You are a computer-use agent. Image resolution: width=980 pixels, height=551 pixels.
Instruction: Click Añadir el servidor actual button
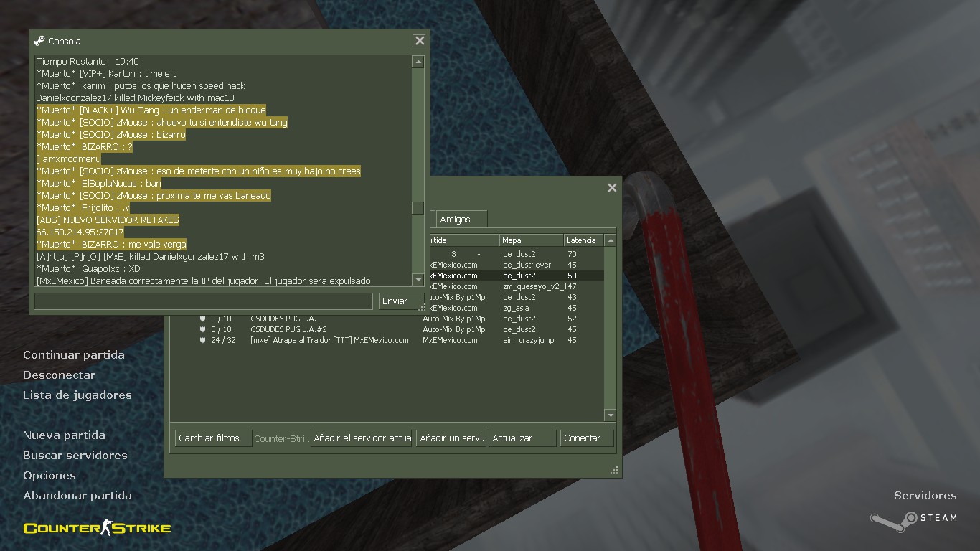click(362, 438)
